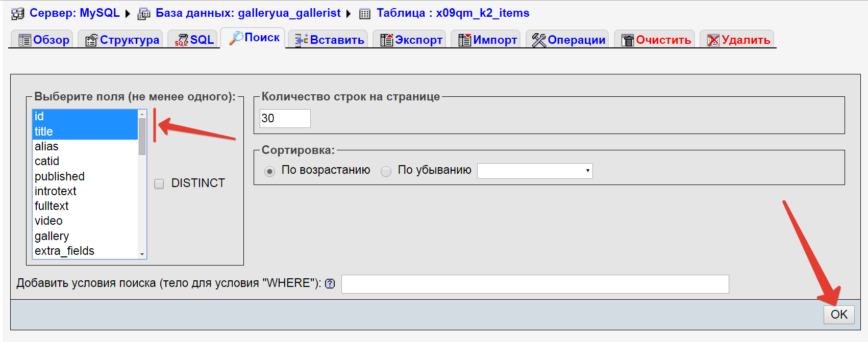868x342 pixels.
Task: Click the Структура tab icon
Action: coord(91,40)
